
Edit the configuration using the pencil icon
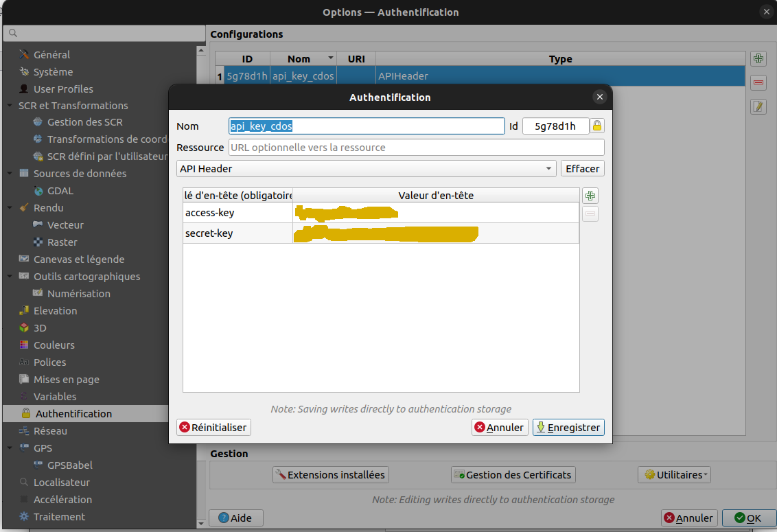(x=758, y=106)
